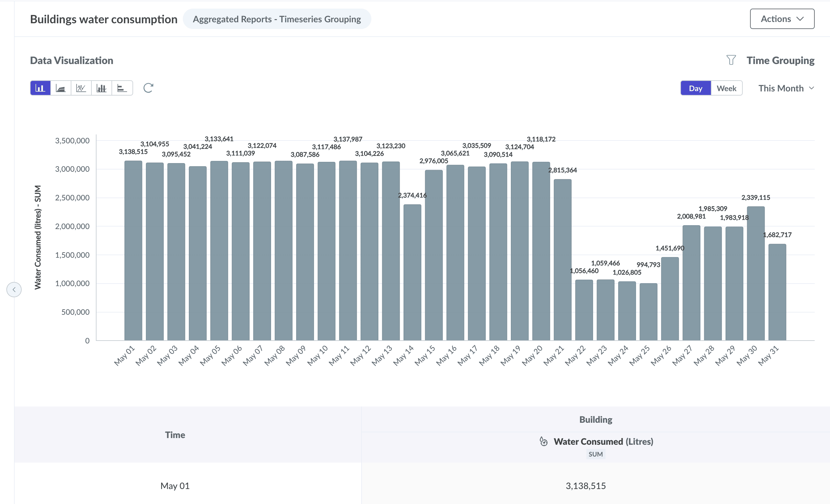Click the refresh chart icon
The height and width of the screenshot is (504, 830).
(148, 88)
